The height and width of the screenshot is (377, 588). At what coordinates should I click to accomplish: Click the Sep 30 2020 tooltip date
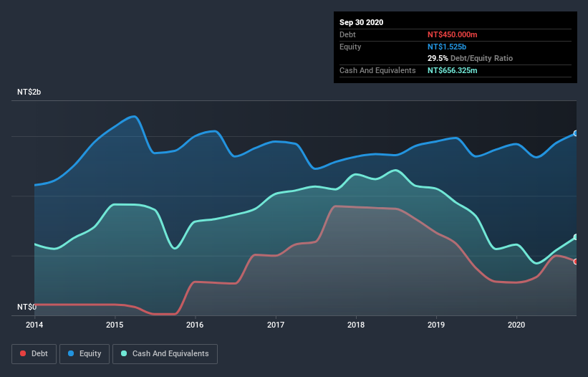[361, 22]
